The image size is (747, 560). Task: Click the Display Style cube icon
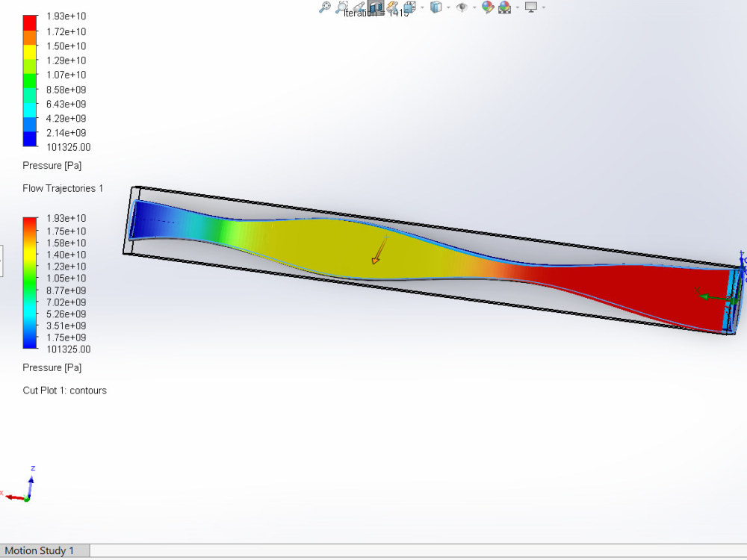coord(436,7)
